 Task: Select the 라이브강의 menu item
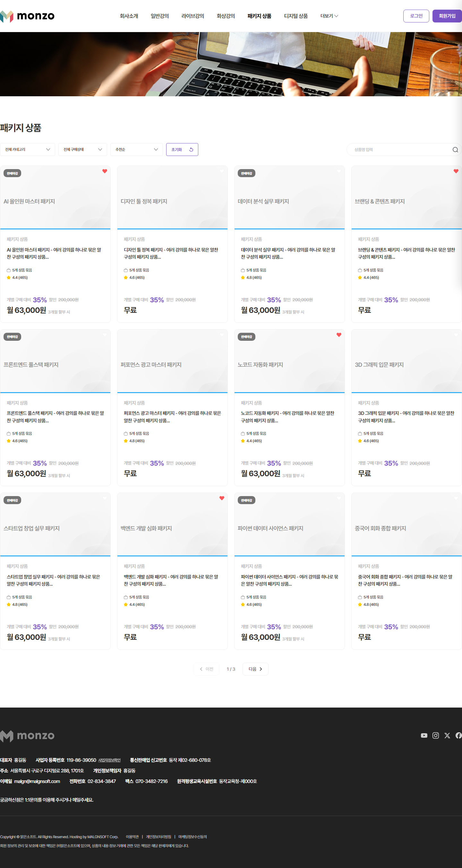pos(193,16)
